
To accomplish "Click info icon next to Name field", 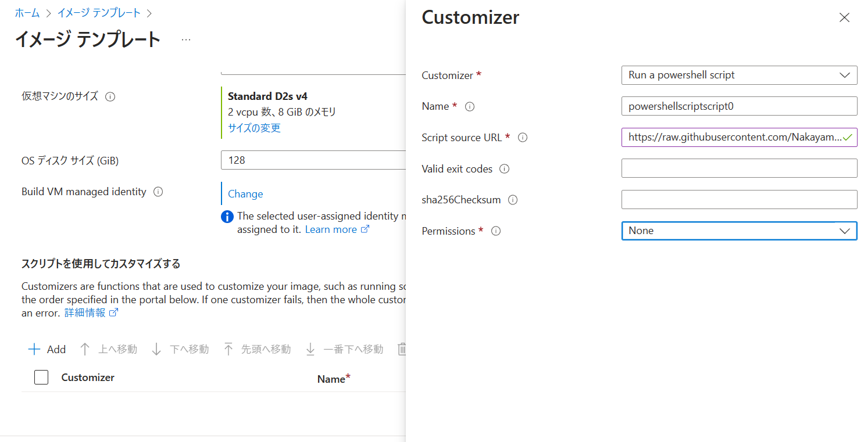I will tap(470, 107).
